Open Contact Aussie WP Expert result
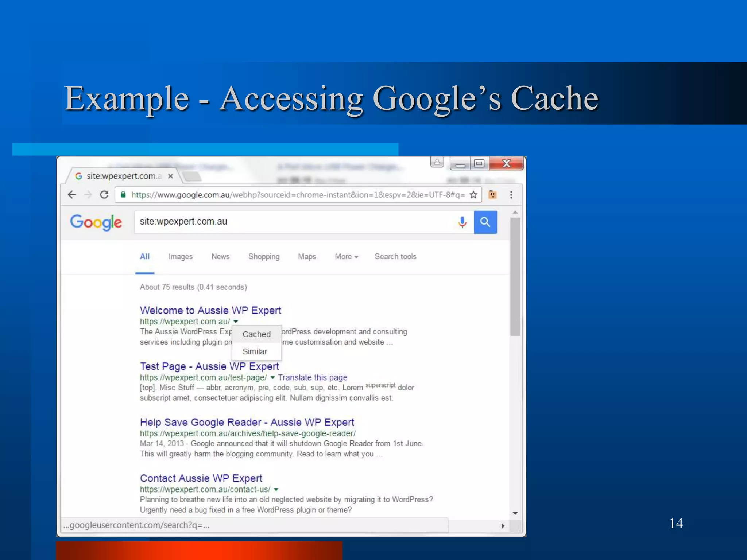Image resolution: width=747 pixels, height=560 pixels. click(x=201, y=478)
